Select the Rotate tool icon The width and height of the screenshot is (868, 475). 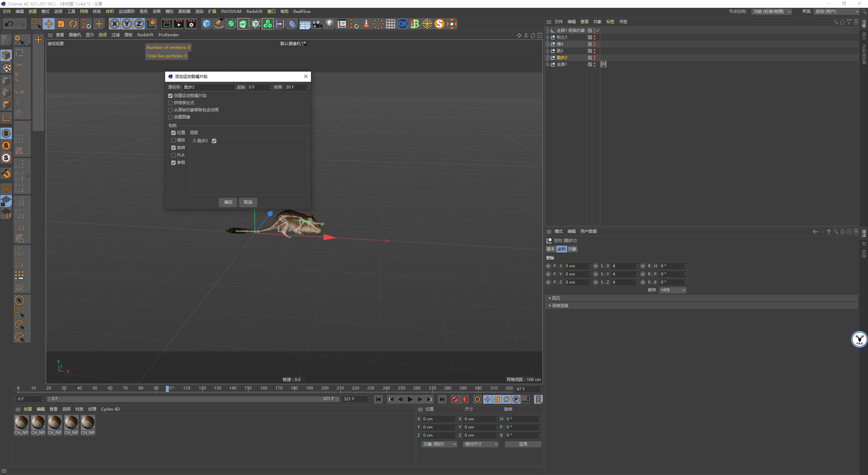(x=73, y=24)
